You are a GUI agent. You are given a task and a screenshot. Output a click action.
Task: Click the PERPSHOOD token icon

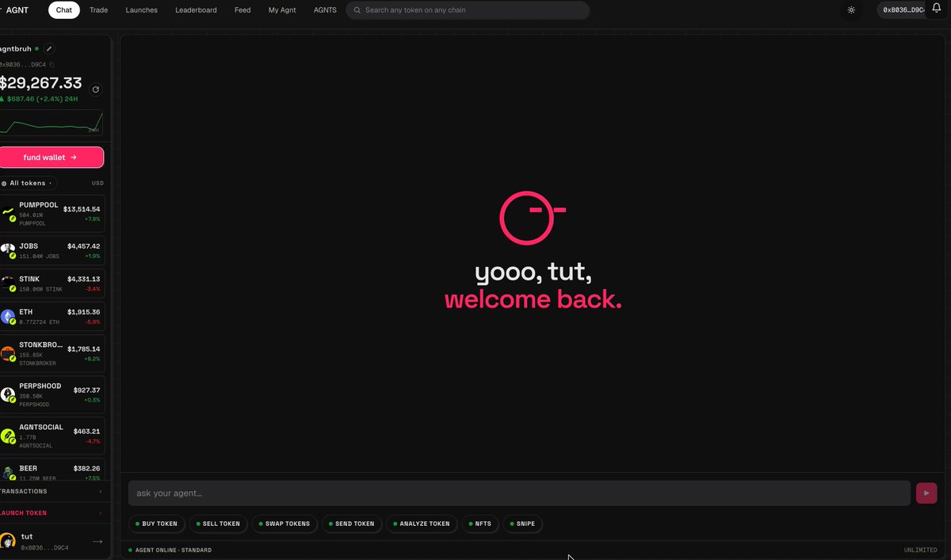(x=9, y=394)
